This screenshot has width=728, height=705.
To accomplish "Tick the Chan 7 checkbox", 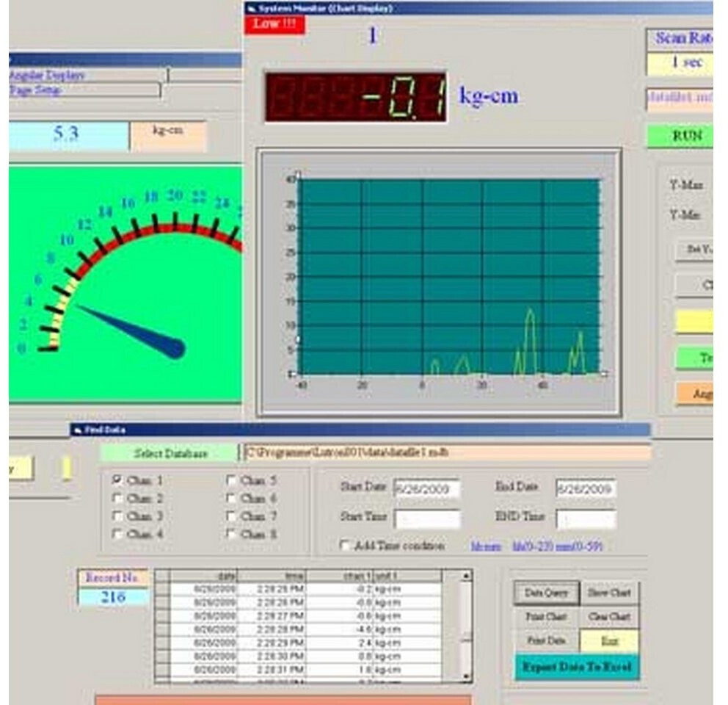I will (230, 516).
